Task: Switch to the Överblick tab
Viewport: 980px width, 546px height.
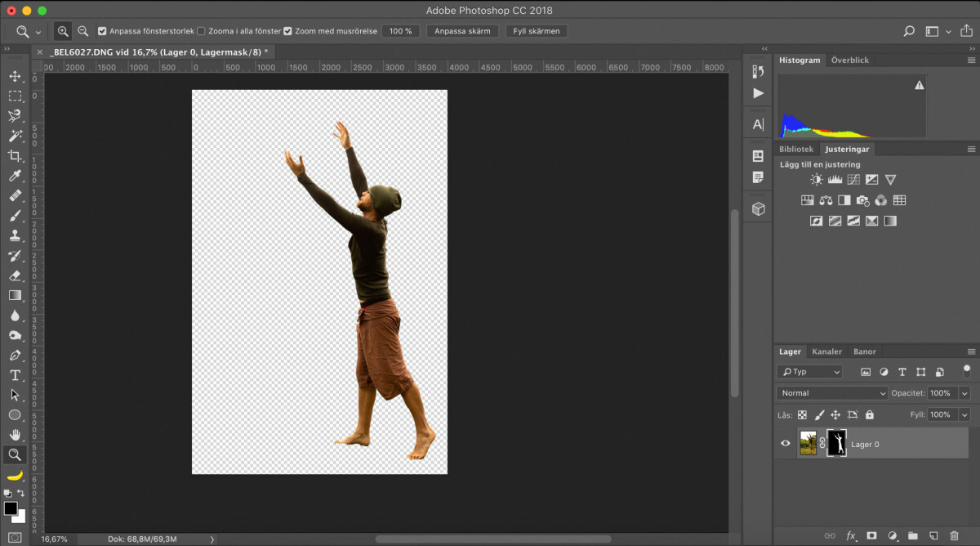Action: pyautogui.click(x=850, y=60)
